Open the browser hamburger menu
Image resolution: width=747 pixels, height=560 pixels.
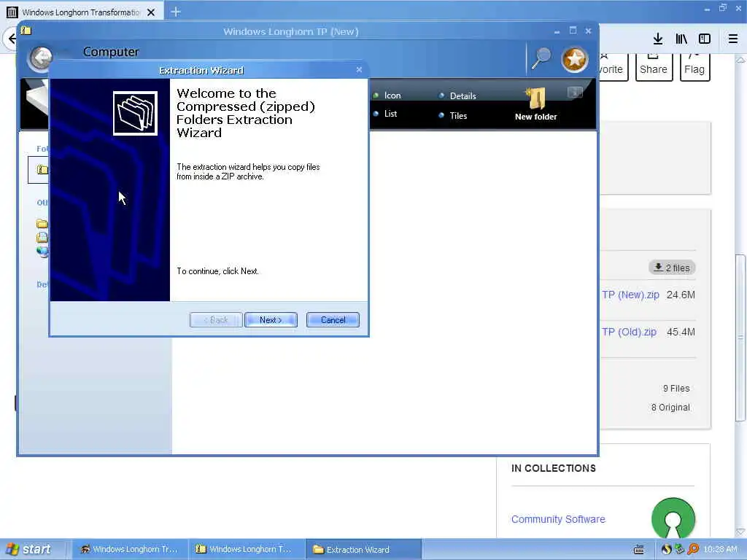[733, 39]
